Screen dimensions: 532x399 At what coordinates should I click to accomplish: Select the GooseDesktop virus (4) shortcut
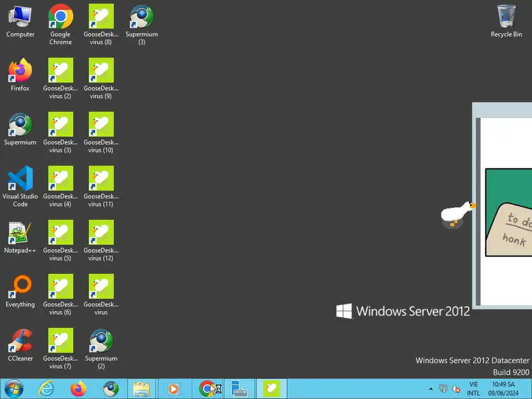[60, 187]
